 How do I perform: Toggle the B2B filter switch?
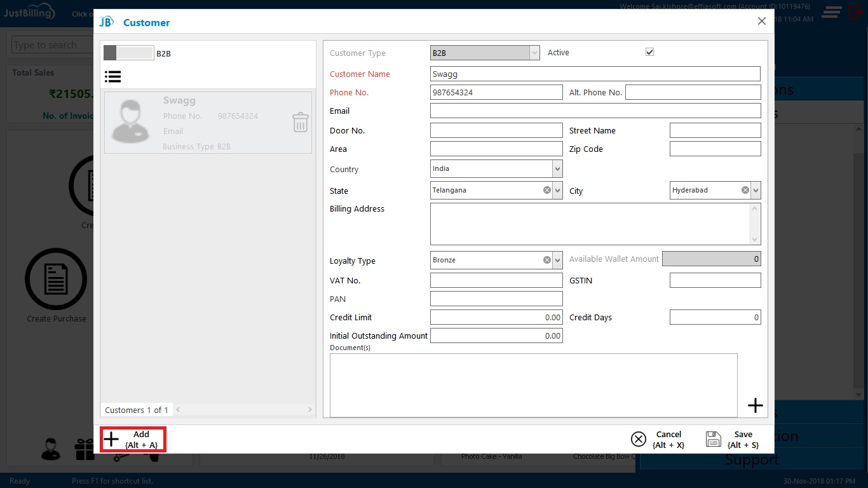point(129,53)
